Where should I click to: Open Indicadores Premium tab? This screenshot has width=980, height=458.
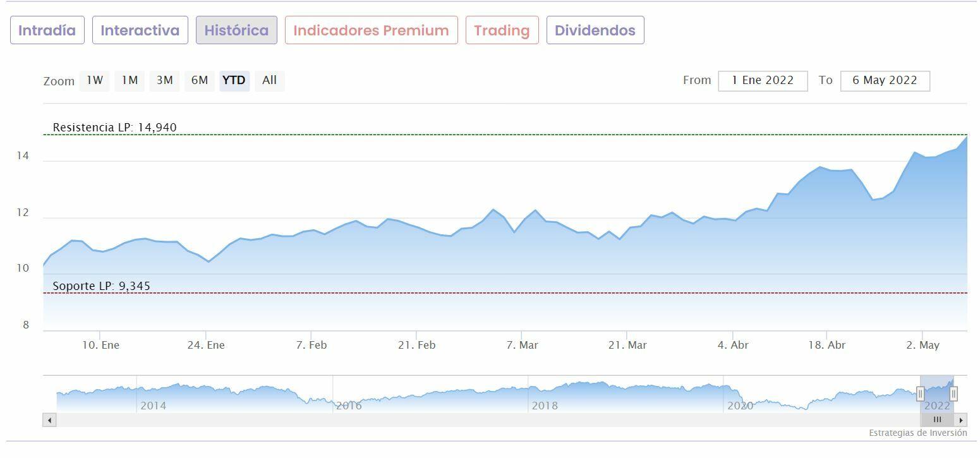(x=371, y=30)
